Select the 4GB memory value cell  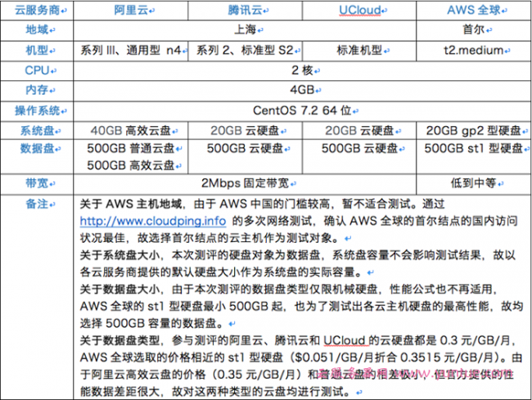pos(301,89)
